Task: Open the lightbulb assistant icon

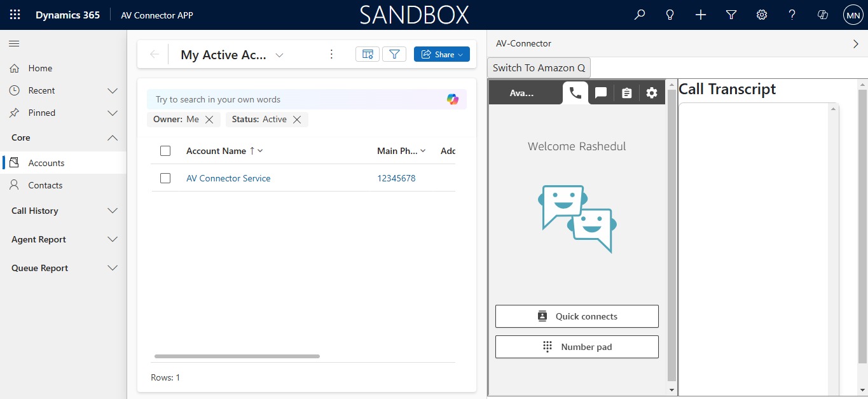Action: [670, 15]
